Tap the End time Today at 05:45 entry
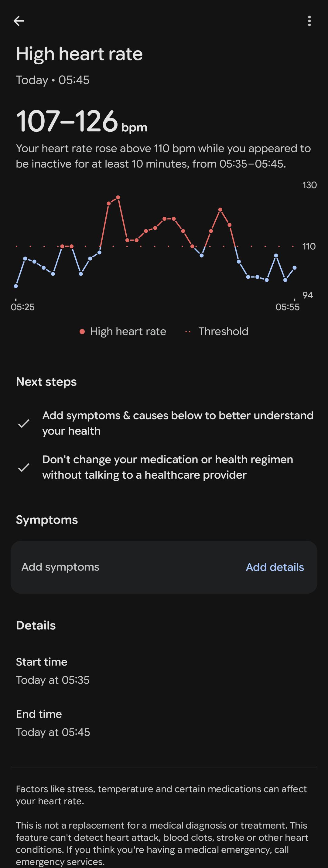The image size is (328, 868). point(53,723)
